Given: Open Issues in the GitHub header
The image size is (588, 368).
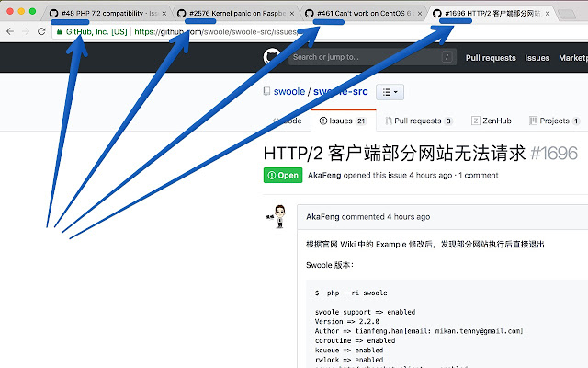Looking at the screenshot, I should 537,58.
